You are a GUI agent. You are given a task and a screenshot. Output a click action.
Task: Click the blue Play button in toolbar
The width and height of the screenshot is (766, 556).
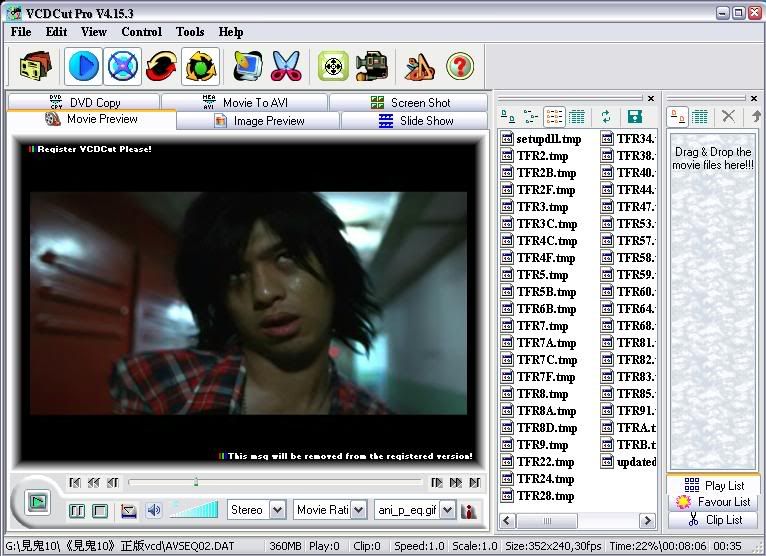[x=84, y=66]
